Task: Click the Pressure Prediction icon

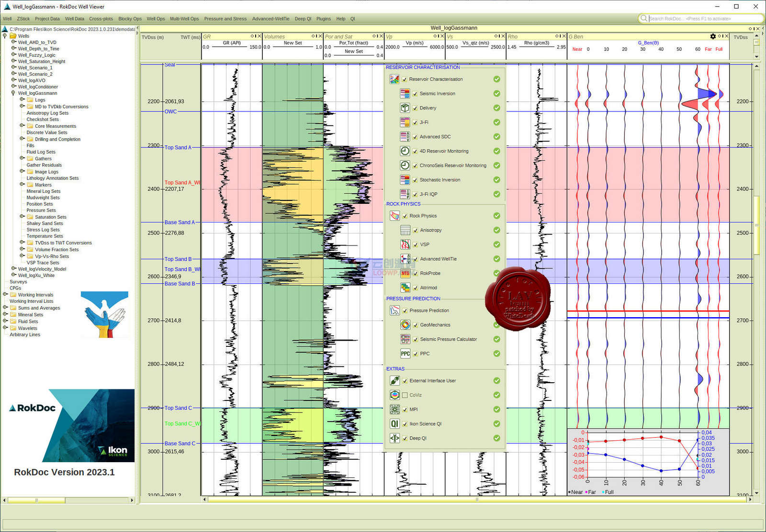Action: 394,310
